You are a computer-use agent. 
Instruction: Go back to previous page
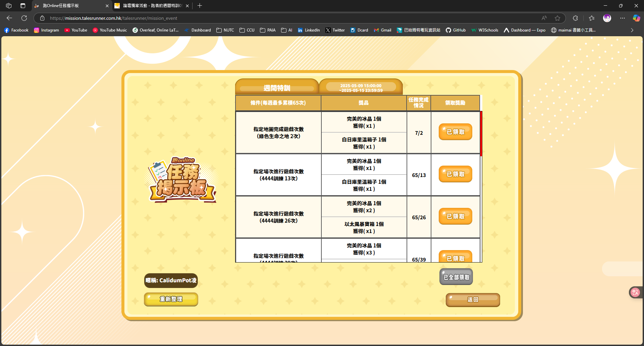9,18
